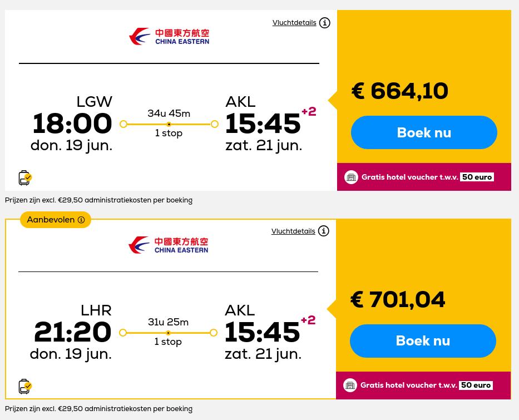Viewport: 519px width, 420px height.
Task: Click the China Eastern logo on the LHR flight
Action: coord(168,245)
